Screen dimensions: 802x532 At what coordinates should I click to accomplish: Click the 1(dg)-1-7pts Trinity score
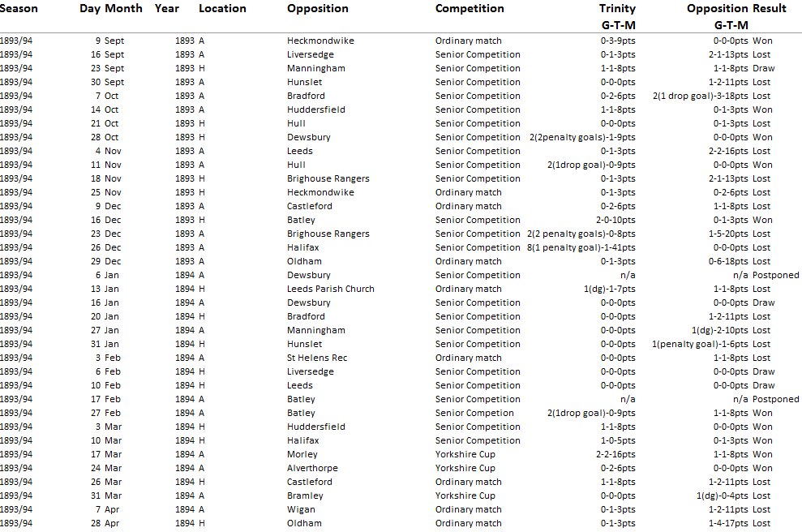(610, 289)
